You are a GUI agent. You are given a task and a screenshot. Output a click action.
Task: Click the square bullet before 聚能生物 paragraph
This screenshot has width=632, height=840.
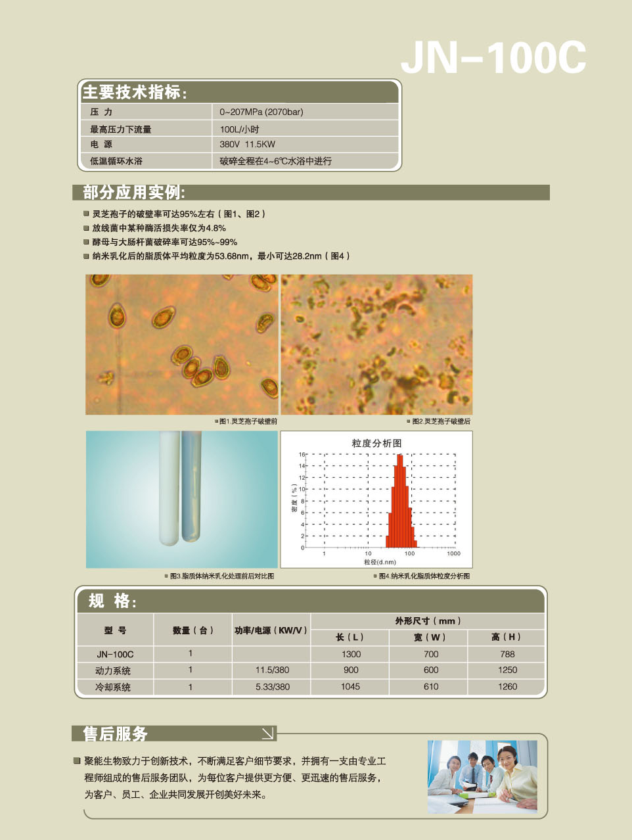[77, 760]
